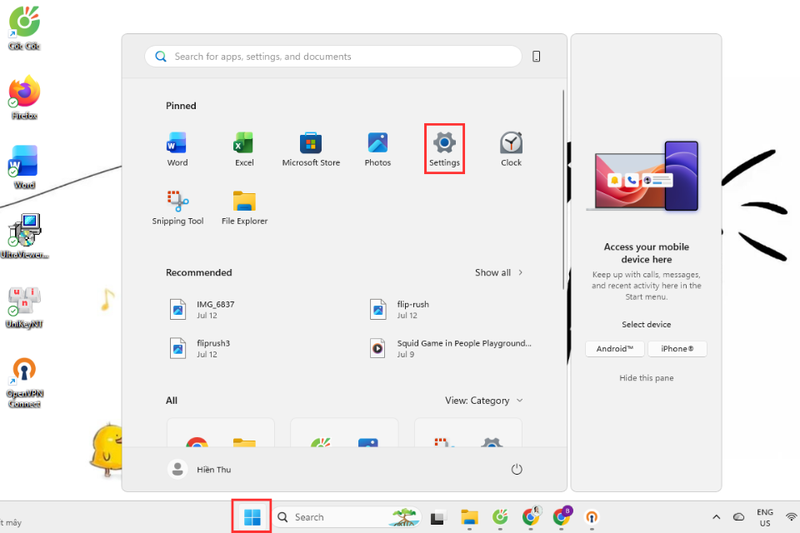Open recommended file fliprush3
The width and height of the screenshot is (800, 533).
199,348
